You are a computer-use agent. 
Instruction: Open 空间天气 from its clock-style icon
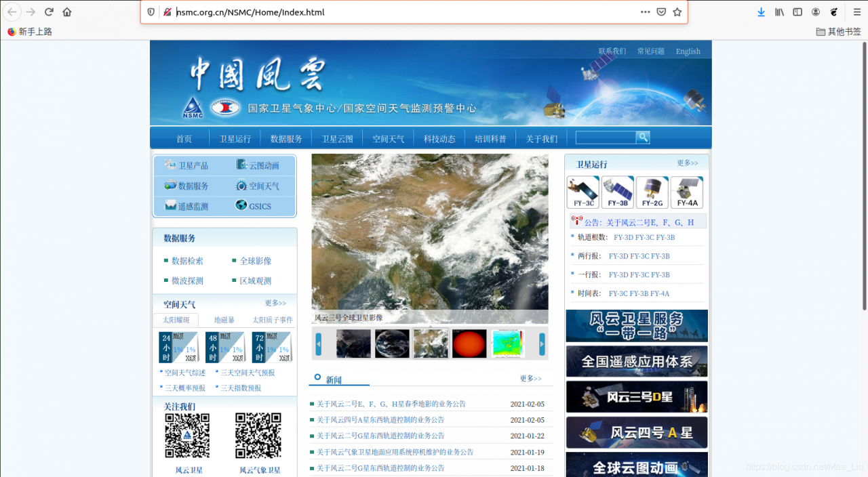coord(241,185)
